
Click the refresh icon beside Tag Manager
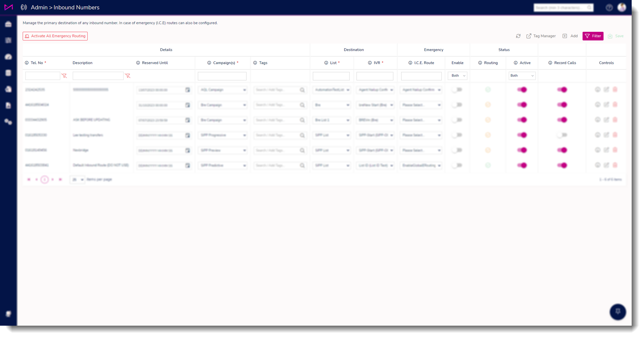[518, 36]
